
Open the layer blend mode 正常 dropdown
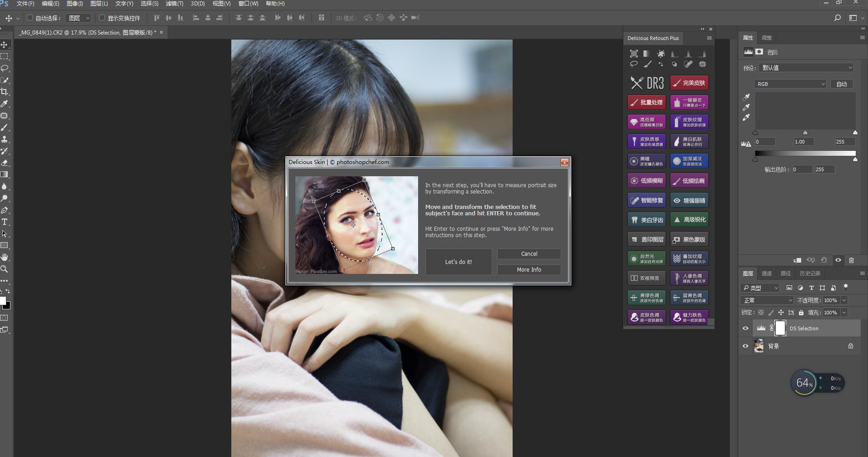767,300
